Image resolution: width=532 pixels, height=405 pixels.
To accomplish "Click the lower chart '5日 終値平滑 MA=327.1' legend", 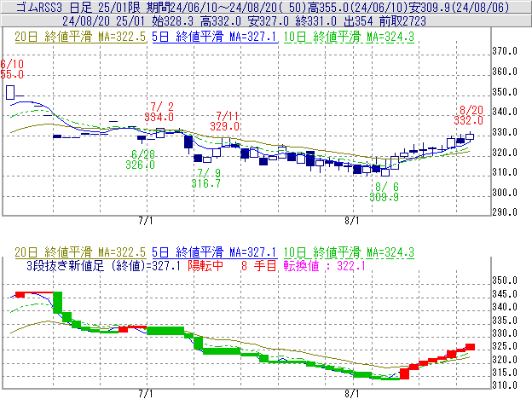I will click(x=215, y=252).
